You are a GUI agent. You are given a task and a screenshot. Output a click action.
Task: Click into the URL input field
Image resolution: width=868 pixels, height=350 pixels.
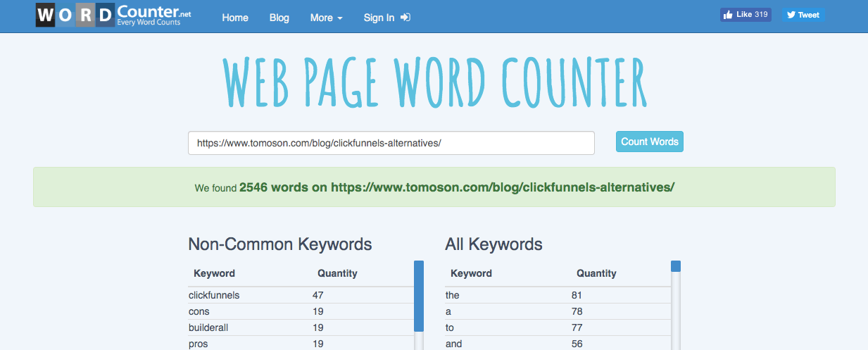click(391, 142)
